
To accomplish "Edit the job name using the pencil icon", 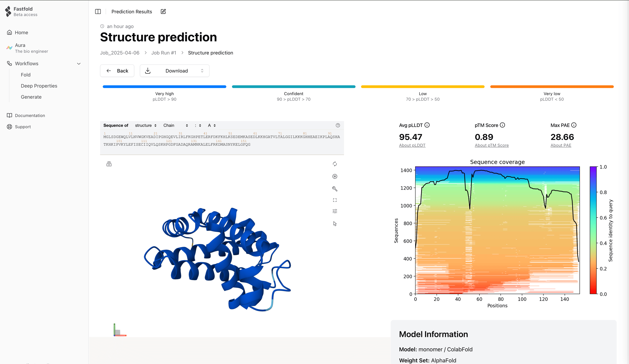I will (163, 11).
